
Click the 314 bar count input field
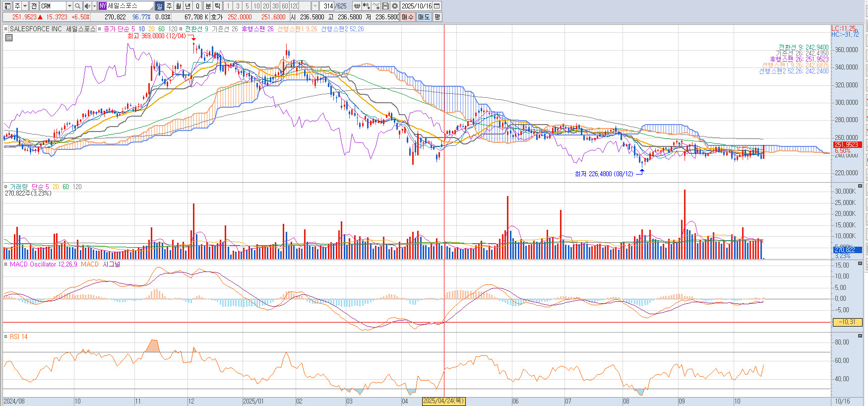[x=328, y=6]
